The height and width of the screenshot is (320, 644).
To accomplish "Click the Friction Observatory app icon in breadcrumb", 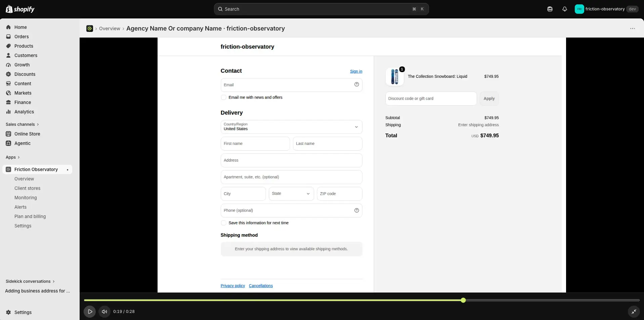I will click(90, 29).
